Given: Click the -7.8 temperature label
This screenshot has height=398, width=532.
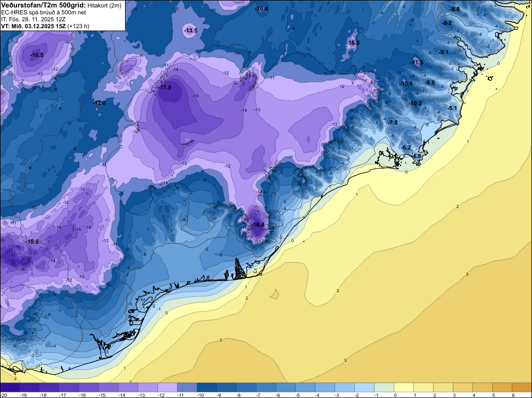Looking at the screenshot, I should [393, 122].
